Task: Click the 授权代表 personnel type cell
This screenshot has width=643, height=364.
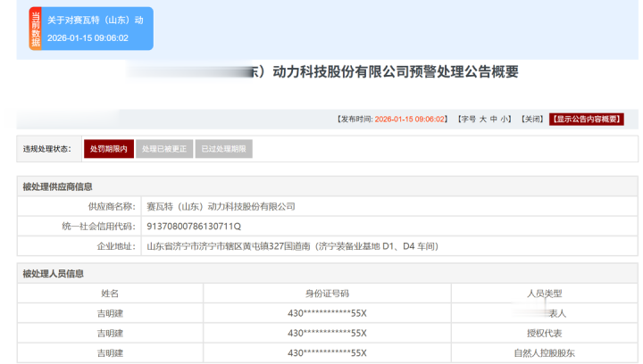Action: [x=545, y=333]
